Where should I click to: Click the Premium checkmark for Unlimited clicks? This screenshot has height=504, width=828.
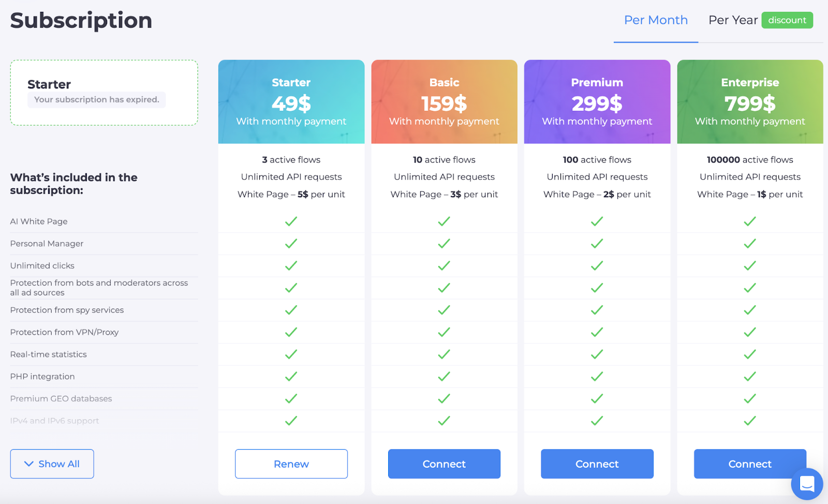[597, 266]
